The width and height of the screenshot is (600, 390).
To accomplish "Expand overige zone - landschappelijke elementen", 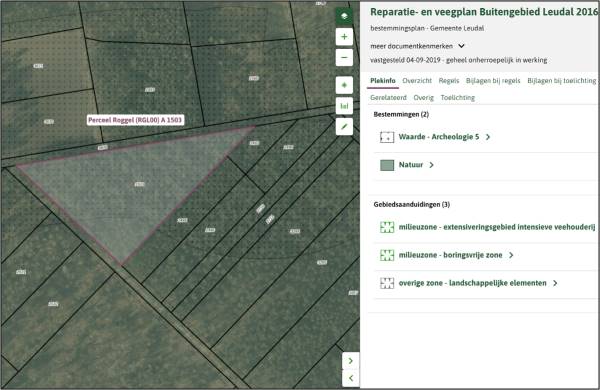I will (472, 283).
